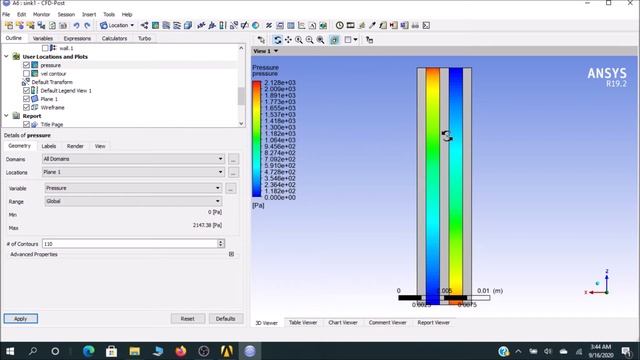
Task: Click the Undo arrow in the toolbar
Action: pyautogui.click(x=76, y=25)
